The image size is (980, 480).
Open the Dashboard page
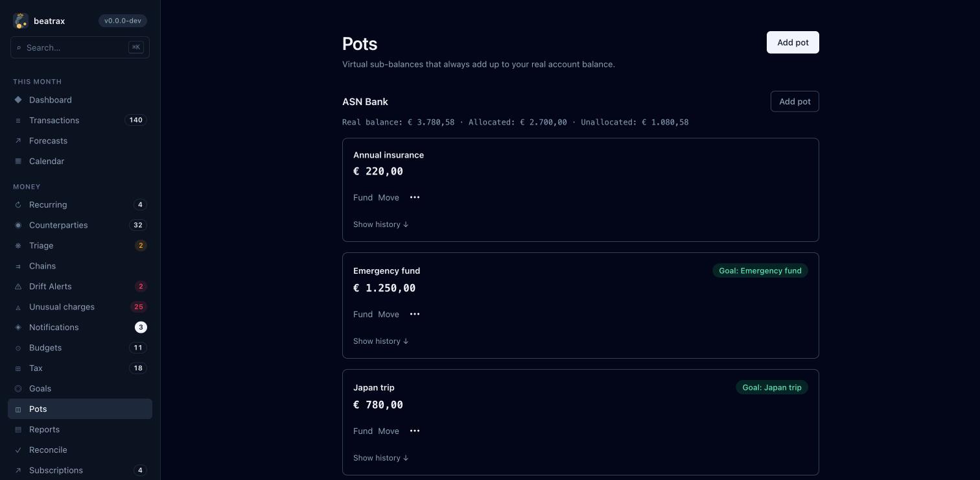[x=80, y=100]
